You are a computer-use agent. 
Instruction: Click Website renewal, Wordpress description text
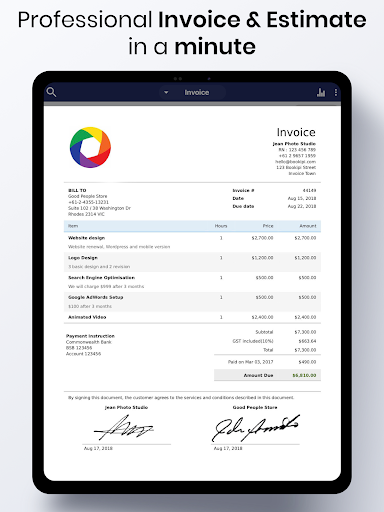click(x=119, y=247)
